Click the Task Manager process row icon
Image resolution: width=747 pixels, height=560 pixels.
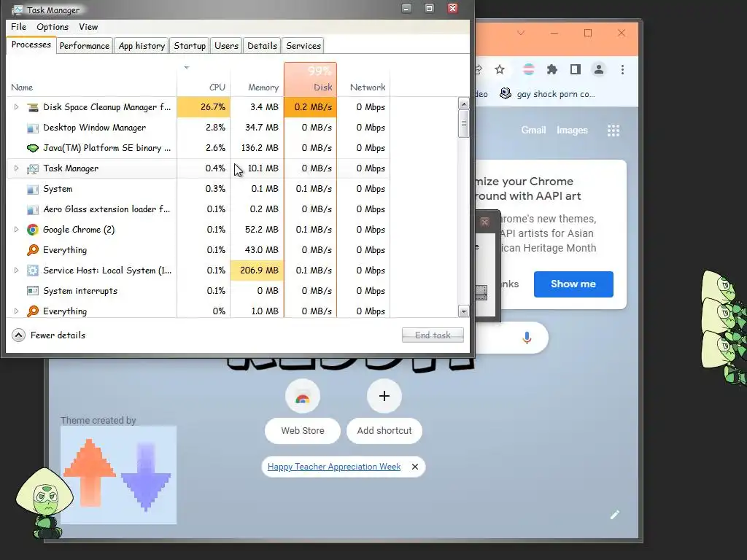32,168
